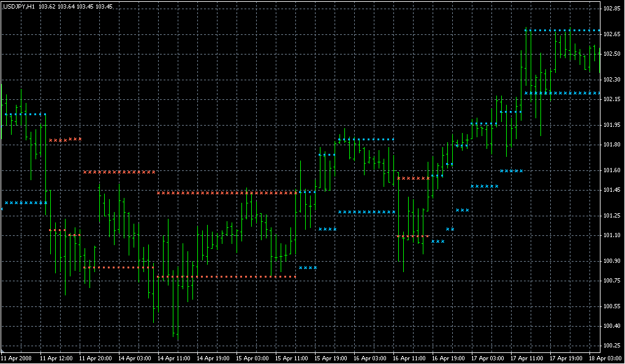Click the 17 Apr 11:00 time label
Screen dimensions: 625x364
(x=529, y=357)
